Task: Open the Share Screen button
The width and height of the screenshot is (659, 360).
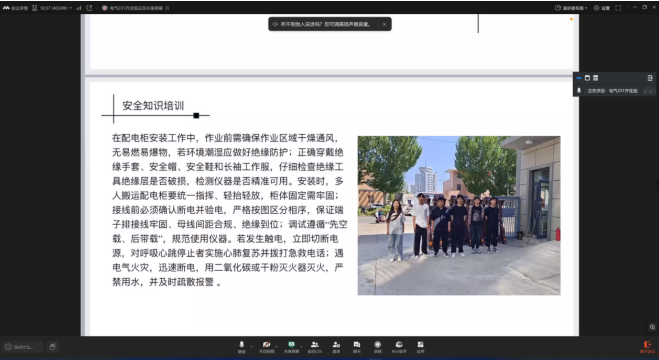Action: click(x=291, y=347)
